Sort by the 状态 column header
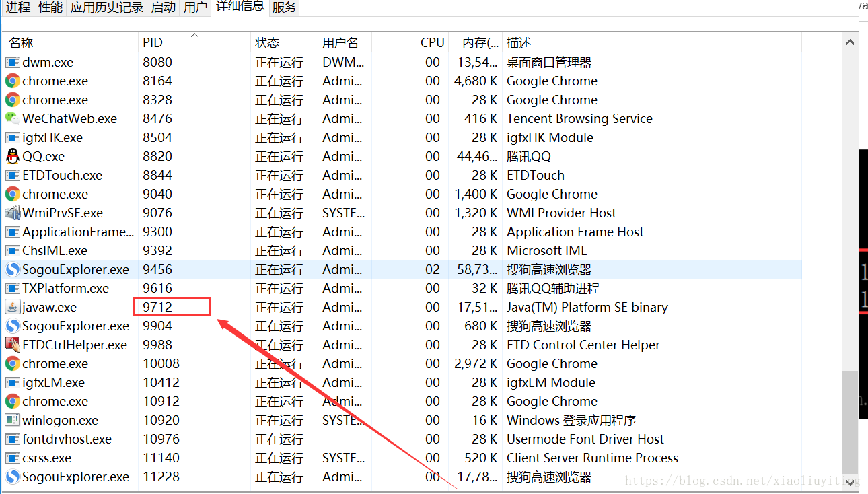Screen dimensions: 868x494 [x=283, y=42]
